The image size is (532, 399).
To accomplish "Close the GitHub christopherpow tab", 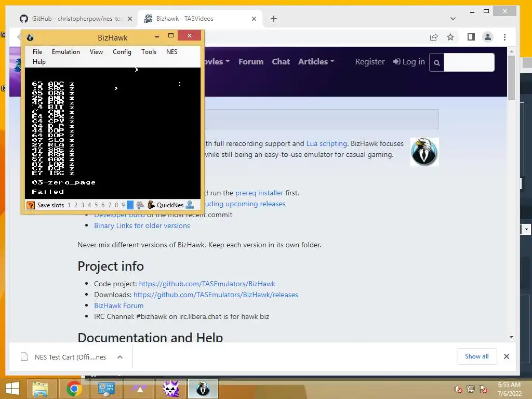I will coord(129,19).
